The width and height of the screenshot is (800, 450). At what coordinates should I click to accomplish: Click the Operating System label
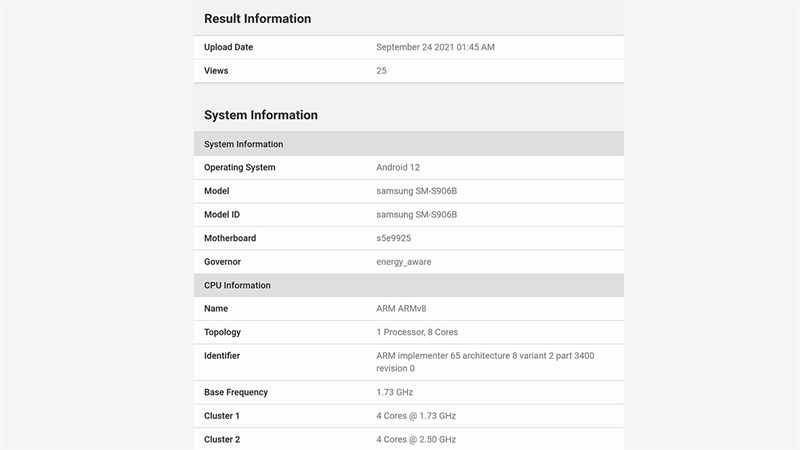[x=239, y=168]
